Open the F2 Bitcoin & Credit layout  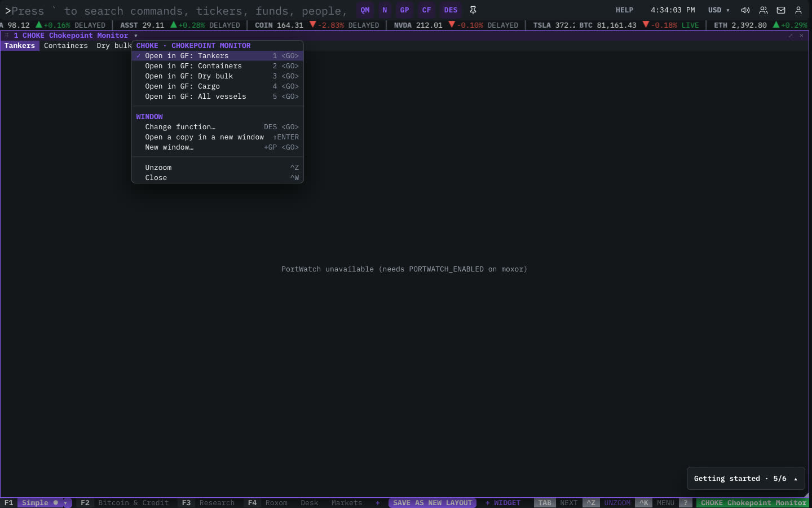(125, 503)
